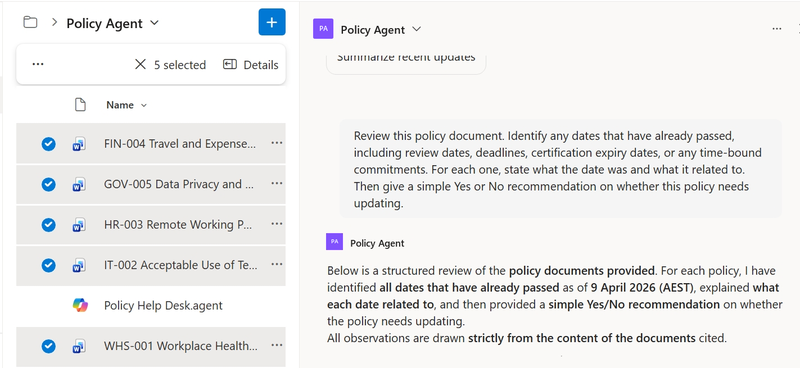Open chat panel more options ellipsis
Viewport: 800px width, 368px height.
coord(777,29)
